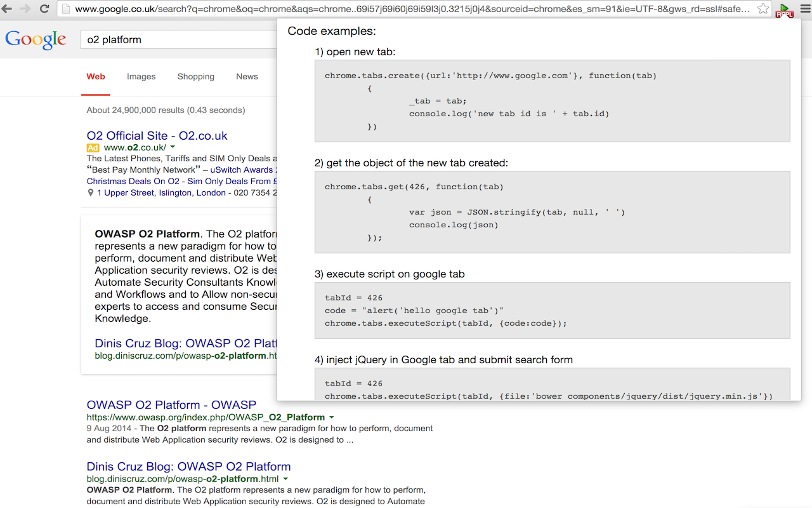Click the browser Back arrow
Screen dimensions: 812x508
[6, 9]
